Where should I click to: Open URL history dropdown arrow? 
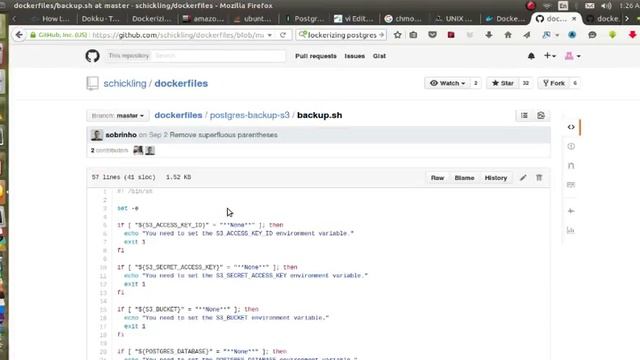270,35
